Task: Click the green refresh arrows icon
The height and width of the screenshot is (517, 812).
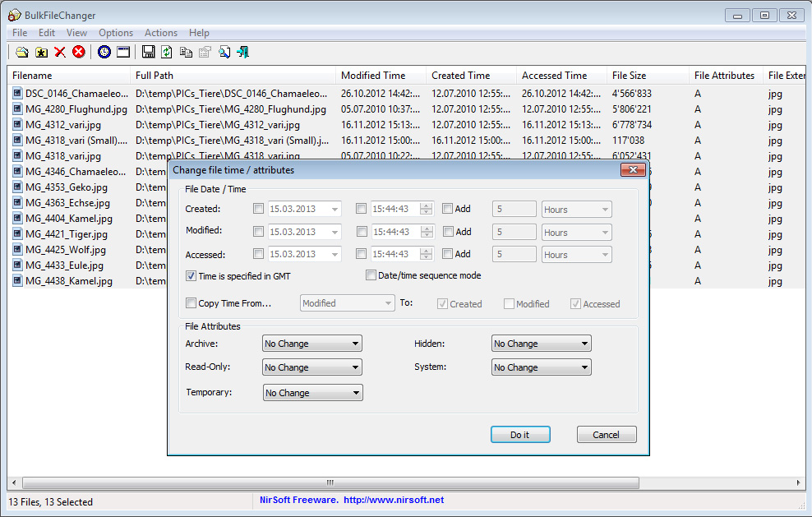Action: pyautogui.click(x=167, y=53)
